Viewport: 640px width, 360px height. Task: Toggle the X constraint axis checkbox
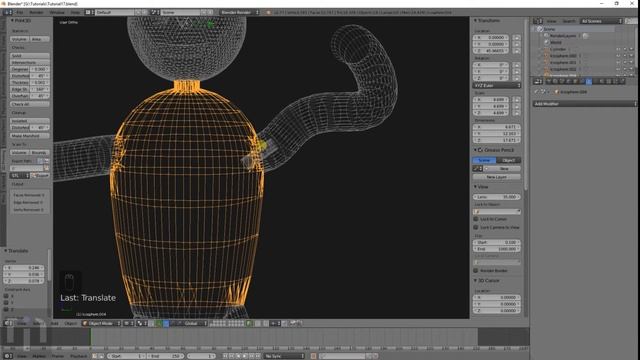(x=6, y=296)
